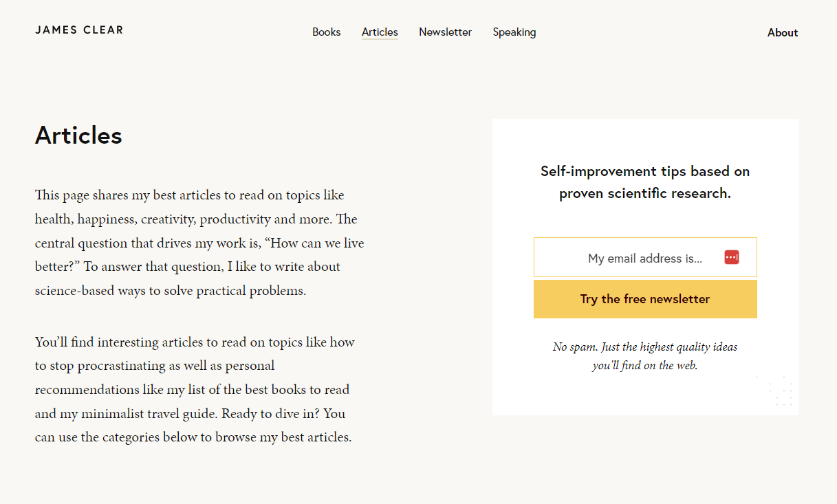Click the red password manager icon in email field
837x504 pixels.
click(731, 257)
